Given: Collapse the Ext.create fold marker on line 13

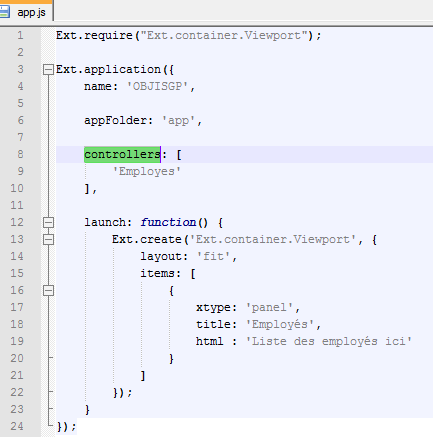Looking at the screenshot, I should pos(48,239).
